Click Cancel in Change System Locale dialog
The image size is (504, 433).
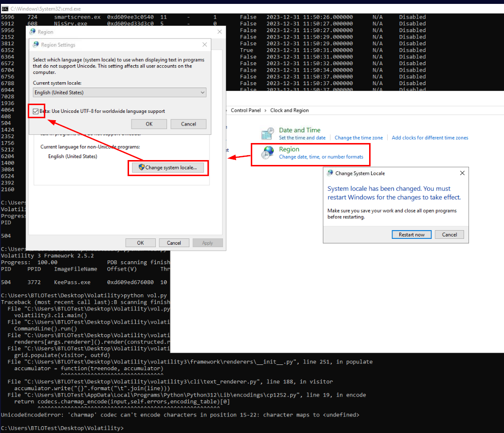[449, 235]
